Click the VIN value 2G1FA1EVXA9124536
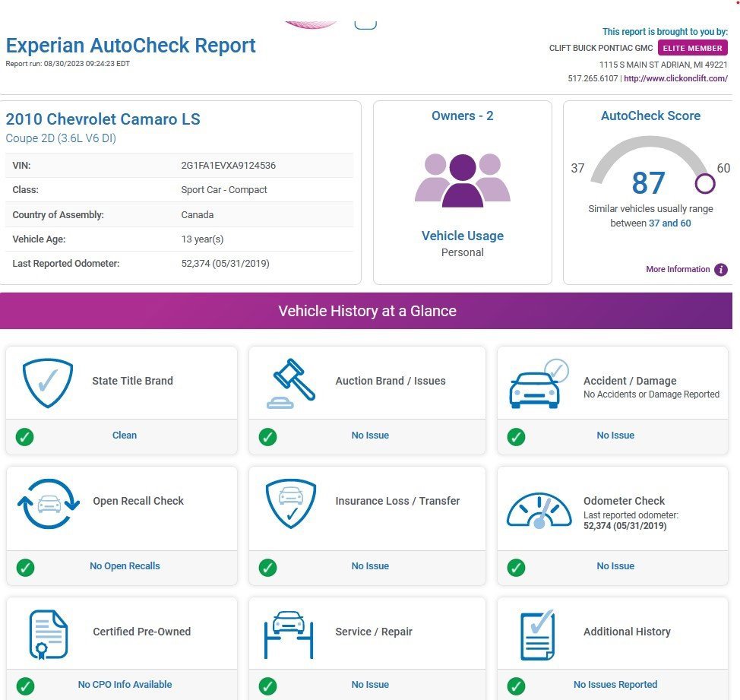740x700 pixels. click(229, 166)
